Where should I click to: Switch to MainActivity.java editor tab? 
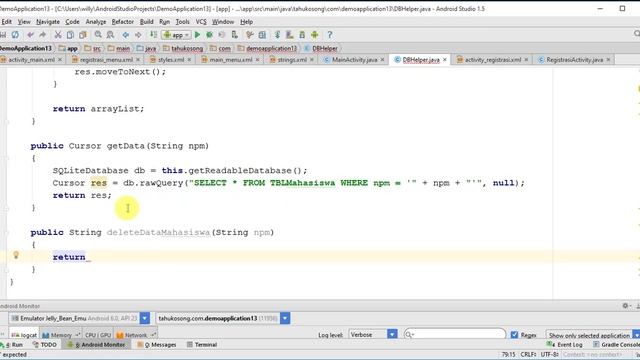[354, 60]
